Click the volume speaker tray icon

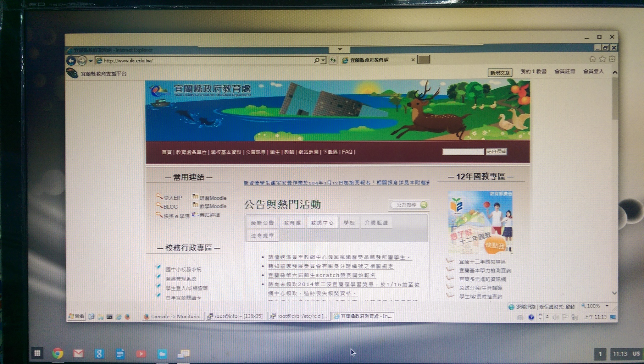coord(556,317)
